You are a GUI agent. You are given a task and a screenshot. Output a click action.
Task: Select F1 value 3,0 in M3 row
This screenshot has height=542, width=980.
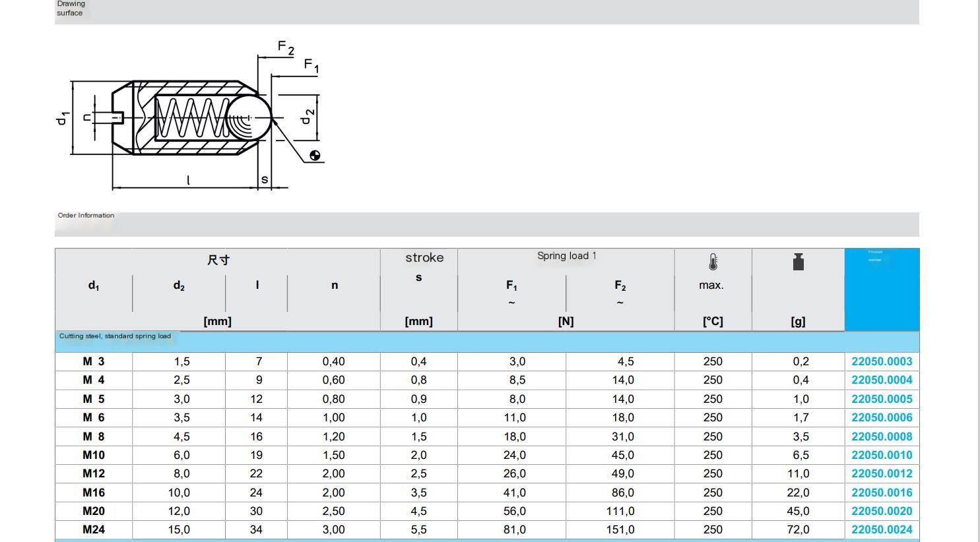517,361
